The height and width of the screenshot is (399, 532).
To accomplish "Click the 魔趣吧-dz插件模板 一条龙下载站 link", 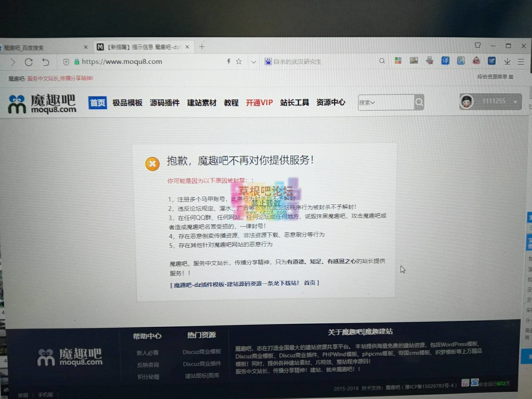I will tap(236, 284).
